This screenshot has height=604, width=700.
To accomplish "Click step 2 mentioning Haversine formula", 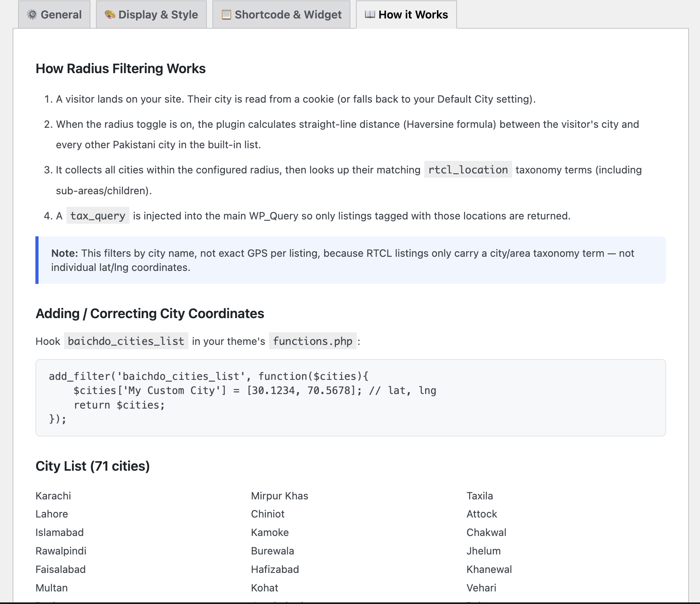I will coord(347,134).
